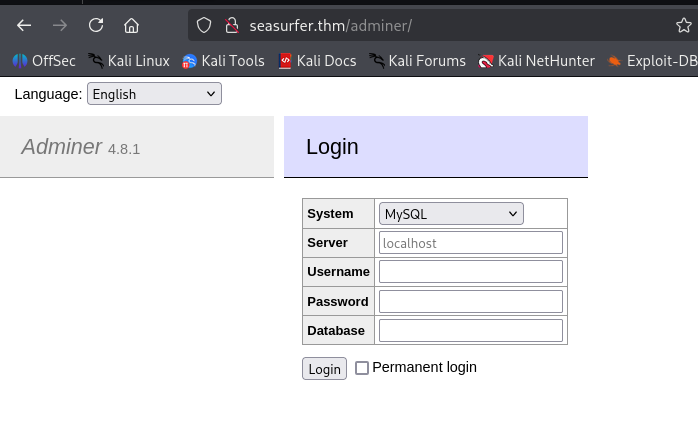Screen dimensions: 698x446
Task: Open the Kali Forums bookmark
Action: tap(418, 61)
